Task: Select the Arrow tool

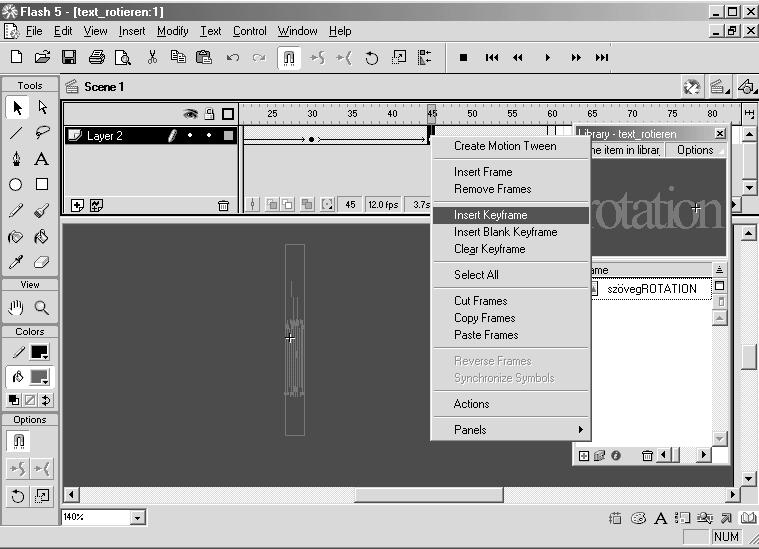Action: coord(17,107)
